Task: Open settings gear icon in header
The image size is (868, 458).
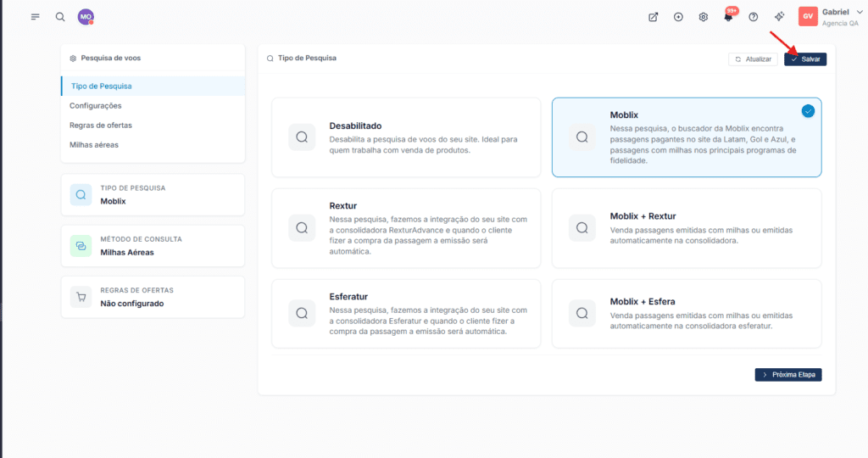Action: (x=703, y=17)
